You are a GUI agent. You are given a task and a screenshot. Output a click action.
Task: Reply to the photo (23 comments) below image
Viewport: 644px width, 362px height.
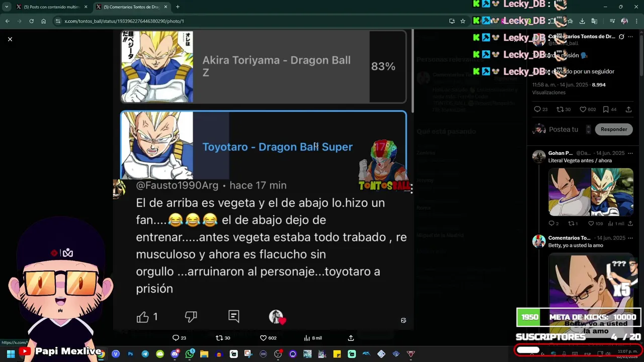[180, 338]
